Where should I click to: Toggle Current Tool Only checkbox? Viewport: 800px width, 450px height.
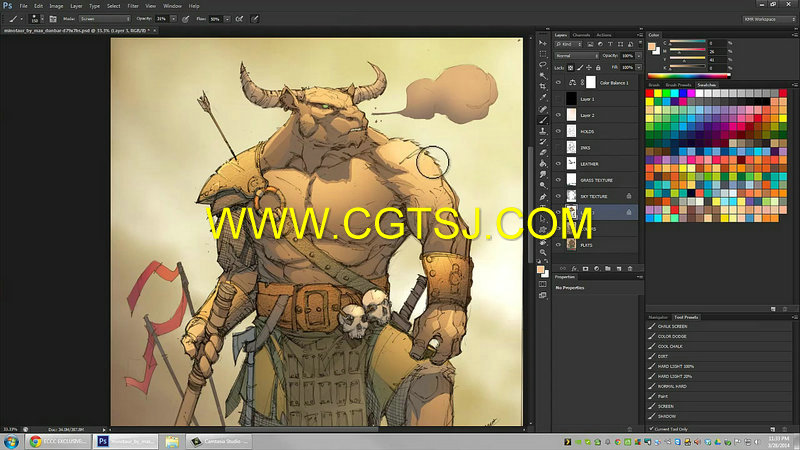pyautogui.click(x=652, y=429)
